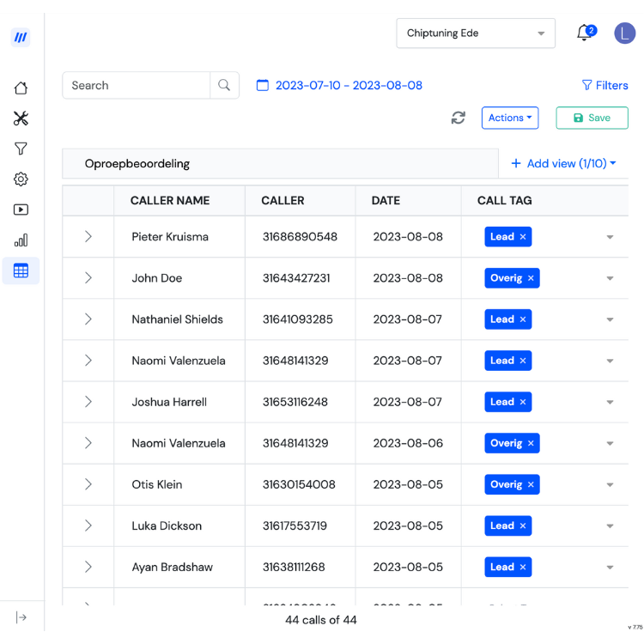The image size is (644, 644).
Task: Open the Chiptuning Ede account dropdown
Action: [x=476, y=33]
